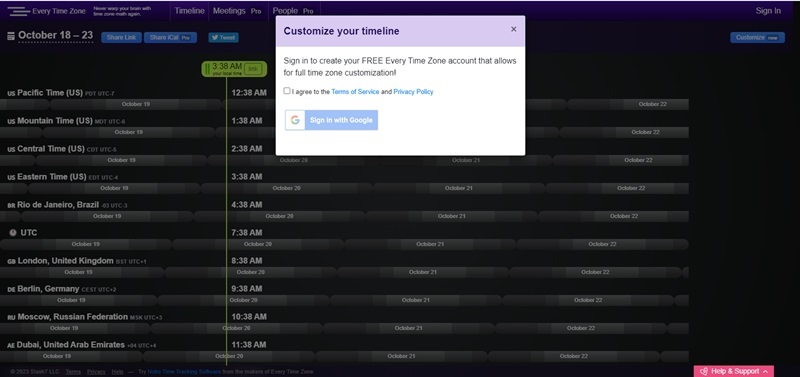The width and height of the screenshot is (800, 377).
Task: Click the Tweet button
Action: click(223, 38)
